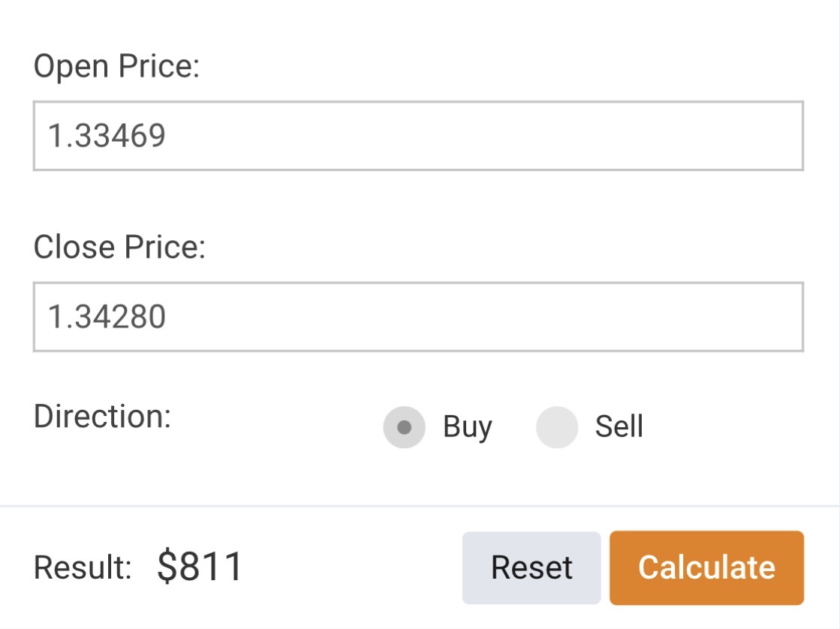Click the Reset button
This screenshot has height=629, width=840.
(531, 567)
